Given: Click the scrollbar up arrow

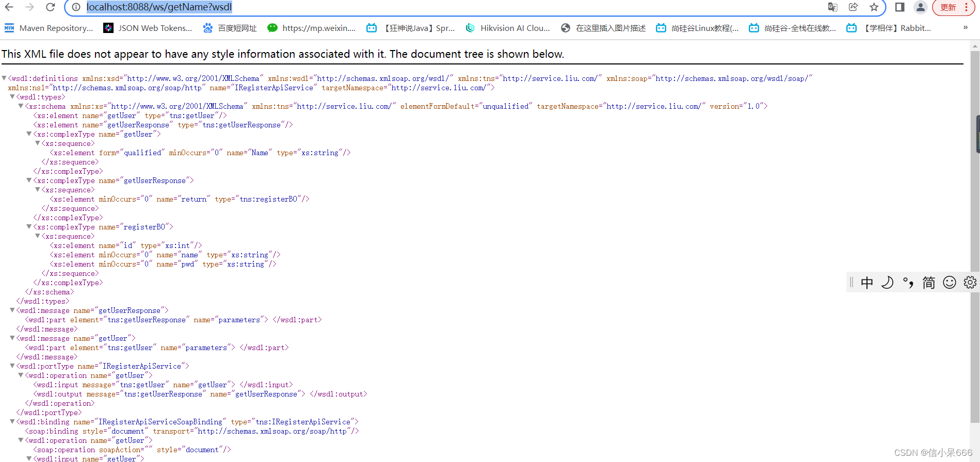Looking at the screenshot, I should (975, 46).
